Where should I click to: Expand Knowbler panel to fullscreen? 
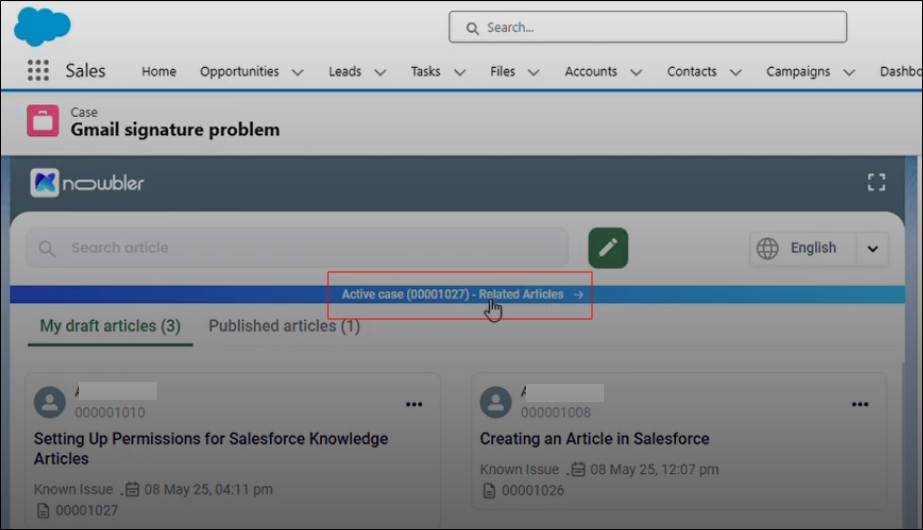tap(876, 183)
